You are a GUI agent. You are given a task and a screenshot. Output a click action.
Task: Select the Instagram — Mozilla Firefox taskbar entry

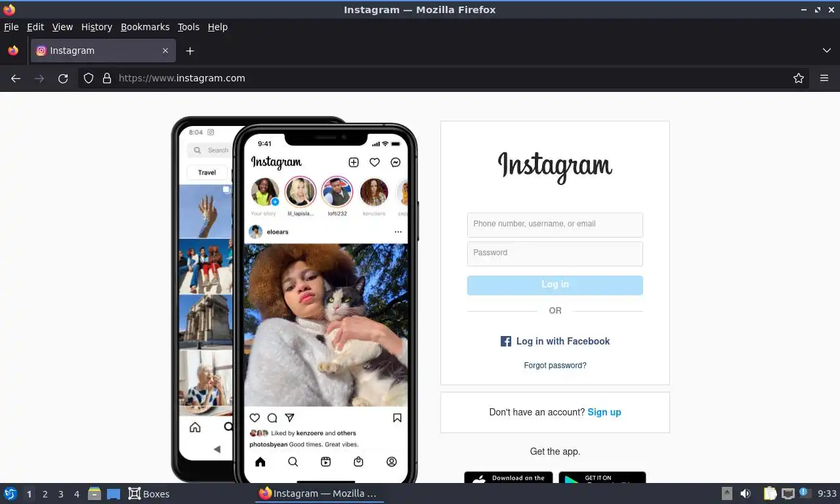[x=319, y=493]
